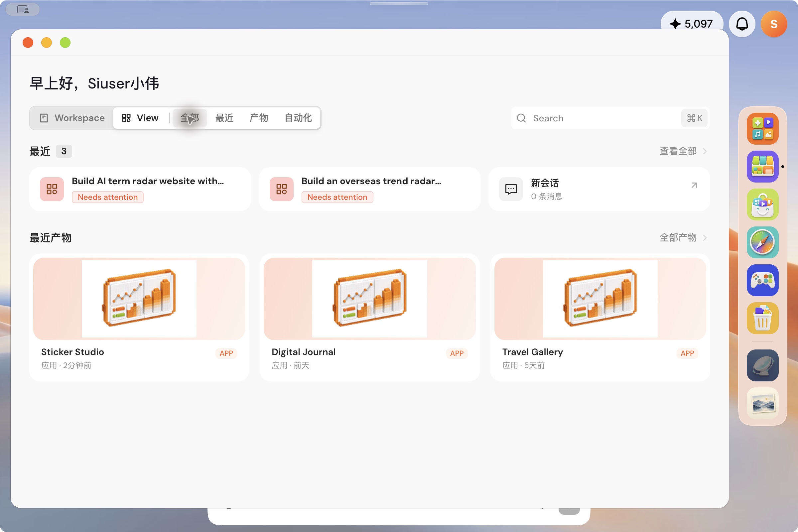Open the satellite dish dock icon
The image size is (798, 532).
pyautogui.click(x=762, y=365)
